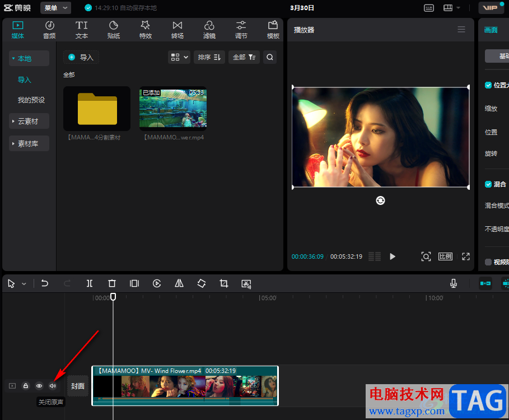Open the crop tool in timeline toolbar

point(224,284)
